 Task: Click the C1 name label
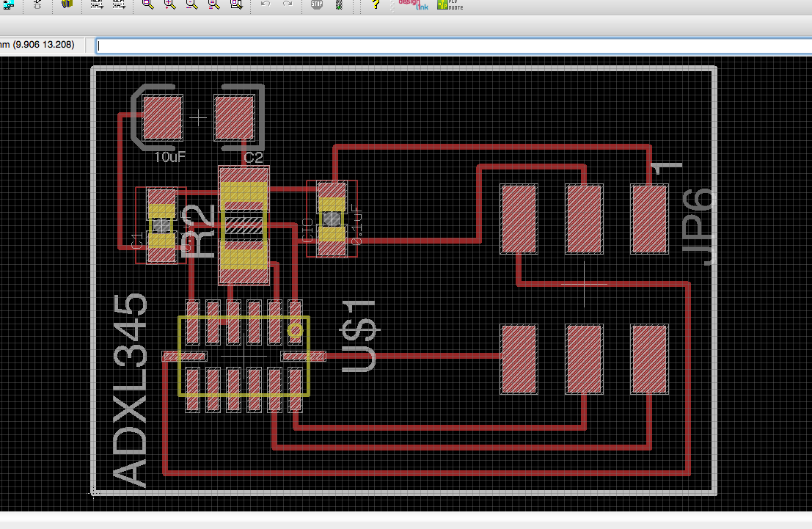click(x=137, y=241)
